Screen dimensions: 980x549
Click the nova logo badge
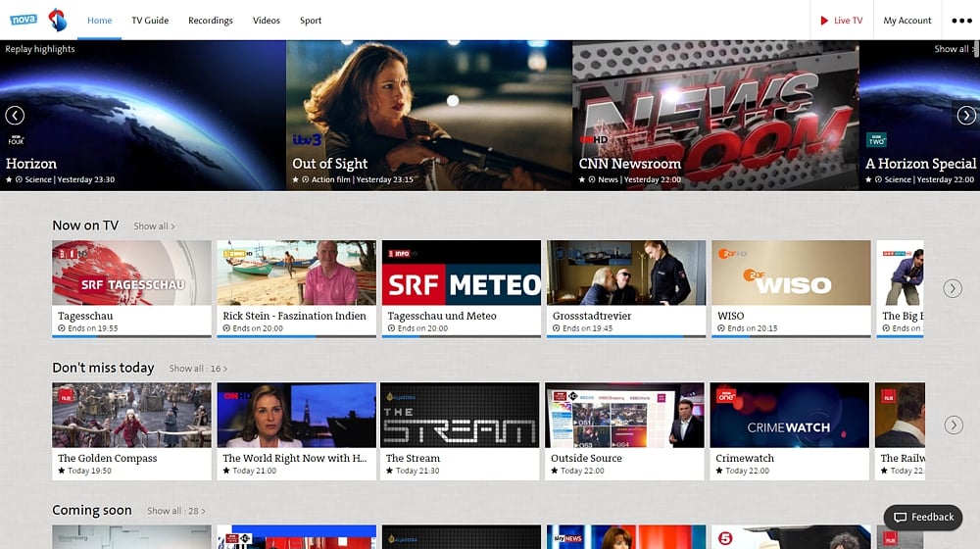point(24,20)
